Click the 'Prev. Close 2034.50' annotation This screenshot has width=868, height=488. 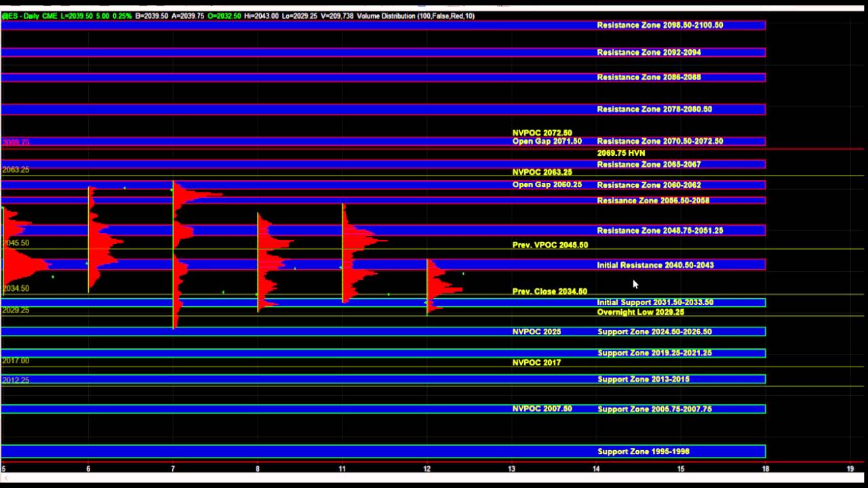pyautogui.click(x=550, y=291)
